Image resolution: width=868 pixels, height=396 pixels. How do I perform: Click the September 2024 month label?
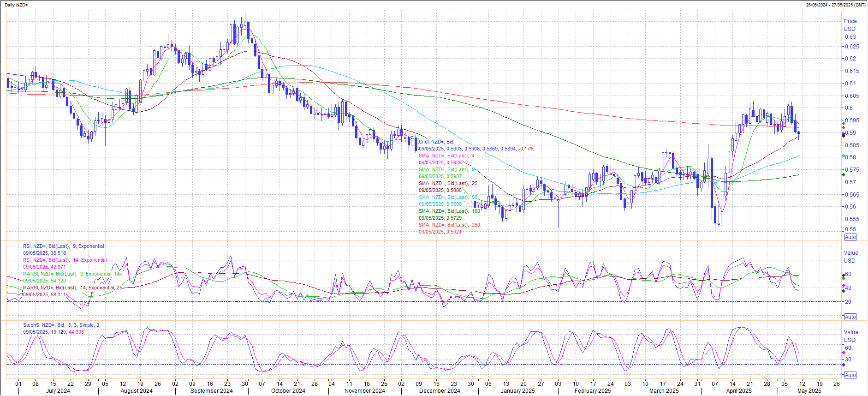click(212, 391)
